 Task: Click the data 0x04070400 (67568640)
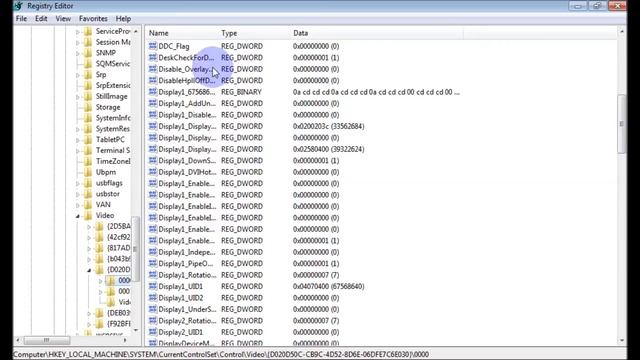[328, 286]
